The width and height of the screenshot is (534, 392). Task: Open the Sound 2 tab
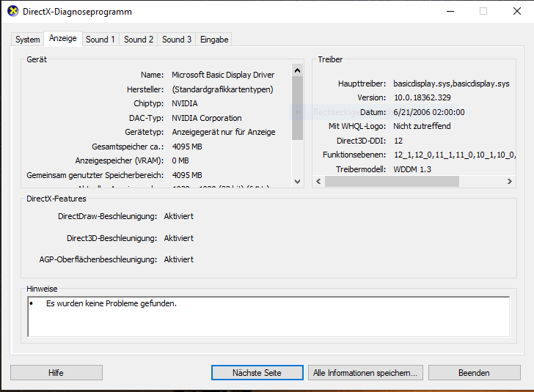[x=138, y=40]
